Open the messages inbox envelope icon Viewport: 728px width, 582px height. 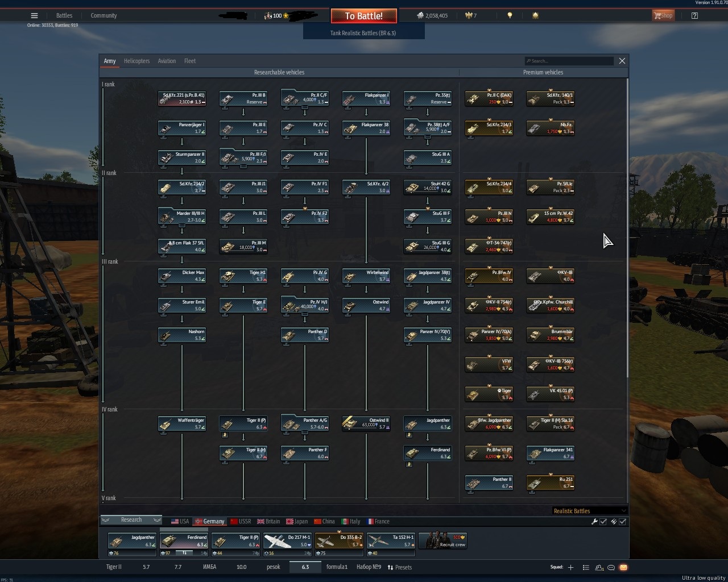click(623, 567)
